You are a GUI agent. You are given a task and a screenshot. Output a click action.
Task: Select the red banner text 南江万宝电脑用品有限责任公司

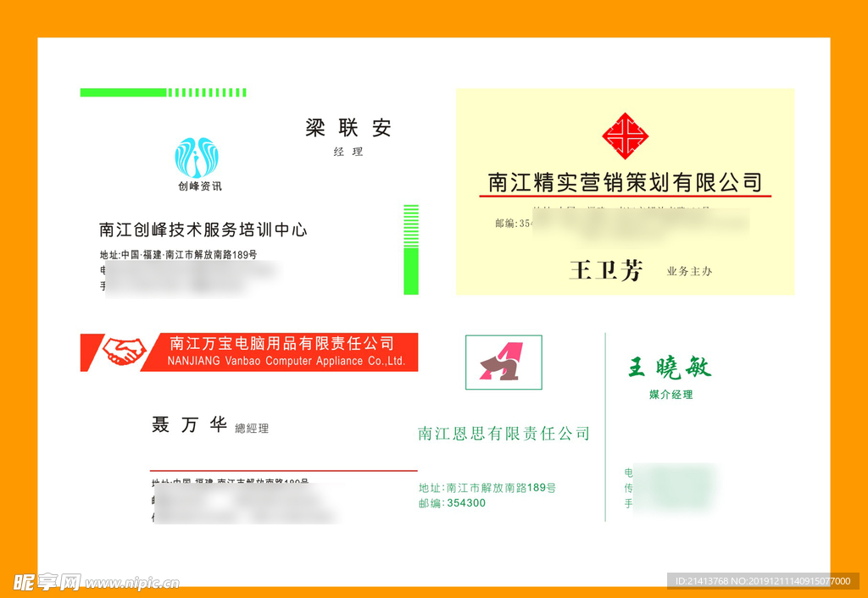click(x=282, y=343)
